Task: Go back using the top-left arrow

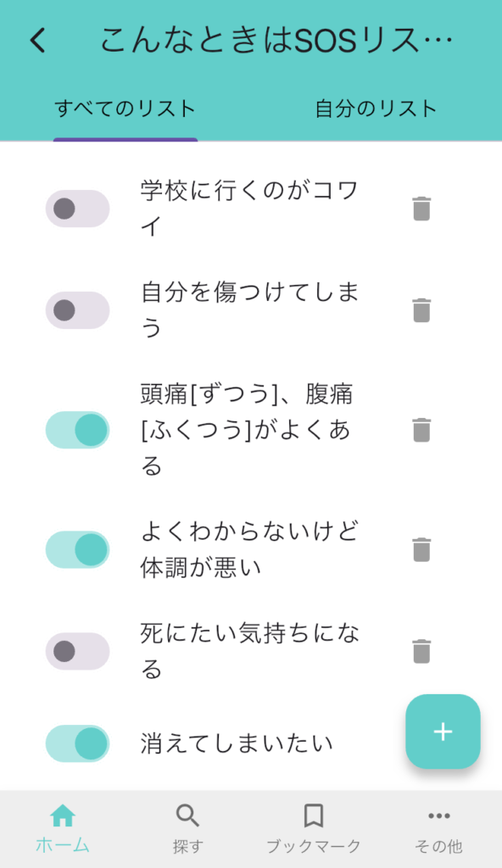Action: tap(37, 41)
